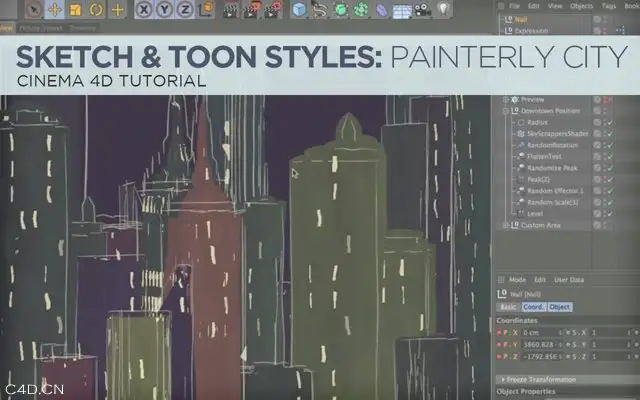Disable FlattenTest enable checkmark
This screenshot has width=640, height=400.
(610, 157)
